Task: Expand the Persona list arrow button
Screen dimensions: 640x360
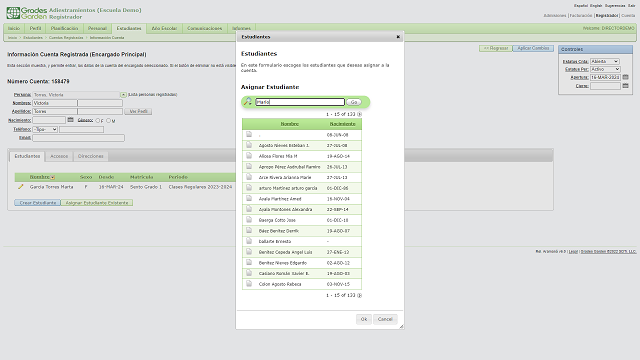Action: pyautogui.click(x=123, y=95)
